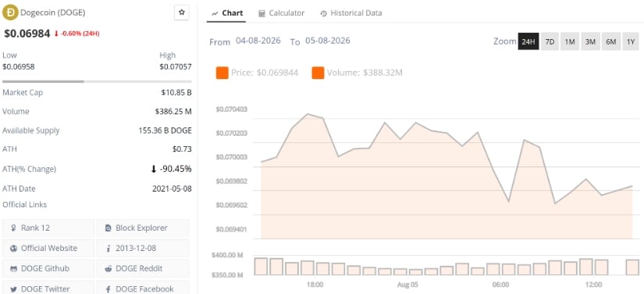The height and width of the screenshot is (294, 644).
Task: Open the Calculator tab
Action: [281, 13]
